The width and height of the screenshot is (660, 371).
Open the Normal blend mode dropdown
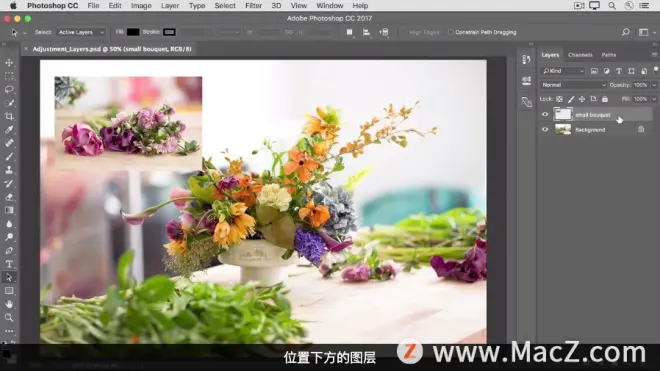point(573,85)
